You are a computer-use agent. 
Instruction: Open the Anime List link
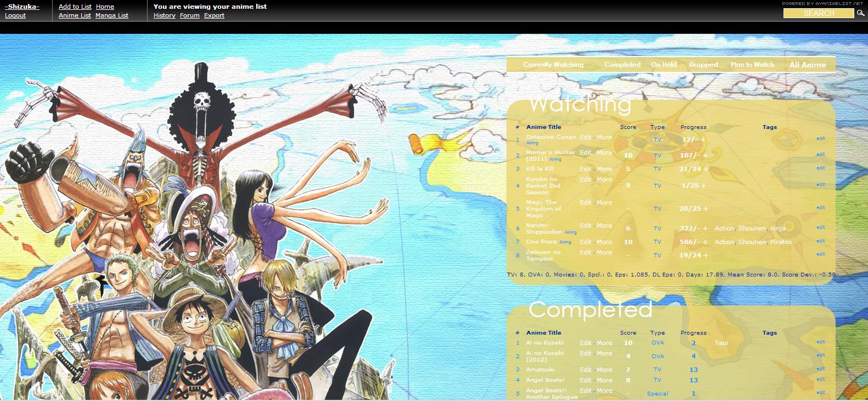pos(75,15)
